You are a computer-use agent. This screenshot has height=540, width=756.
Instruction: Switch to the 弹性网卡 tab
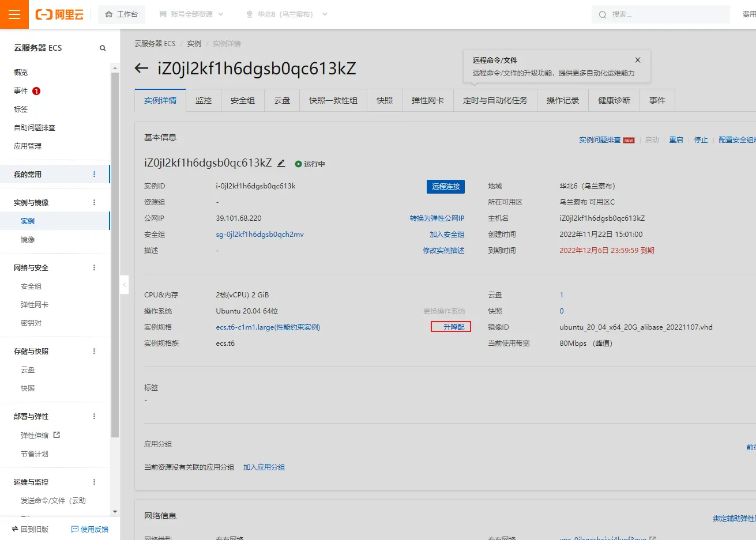point(428,100)
